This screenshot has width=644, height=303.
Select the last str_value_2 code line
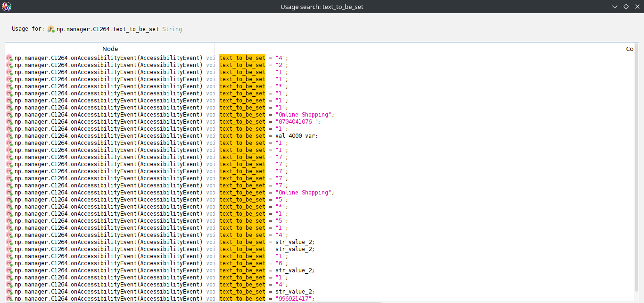coord(267,292)
